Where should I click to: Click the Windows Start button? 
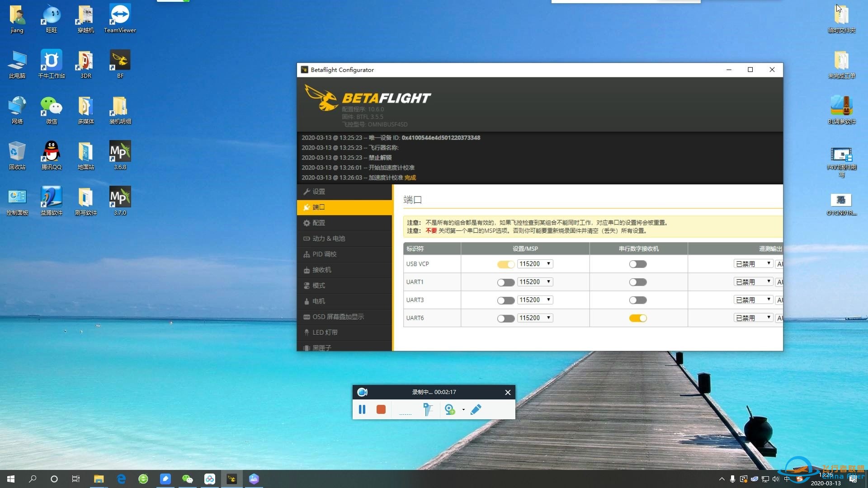coord(11,479)
